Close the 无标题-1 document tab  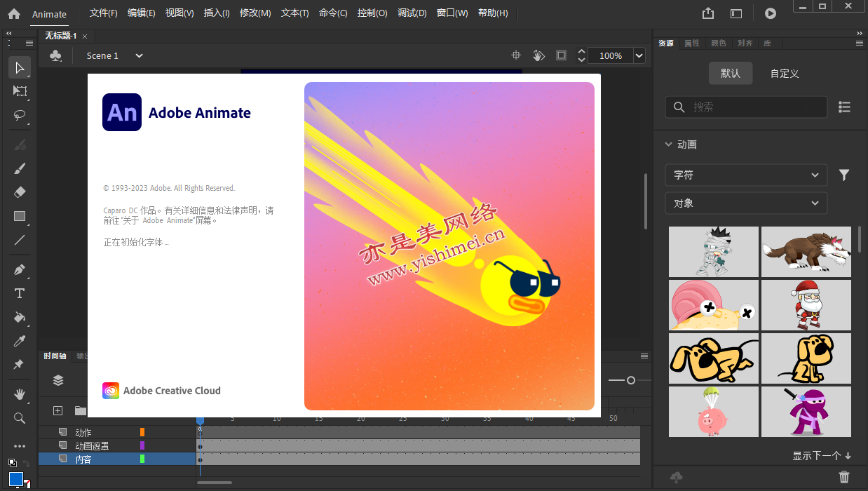[86, 36]
